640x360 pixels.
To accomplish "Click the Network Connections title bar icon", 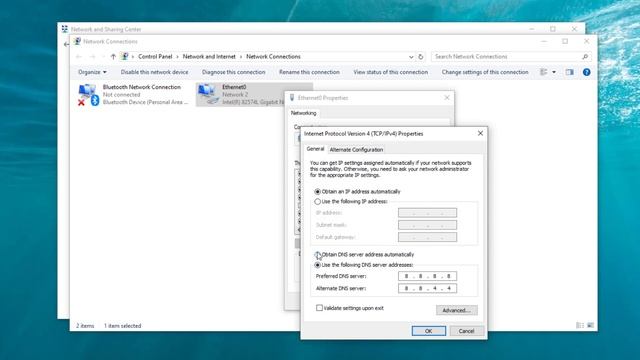I will pos(77,41).
